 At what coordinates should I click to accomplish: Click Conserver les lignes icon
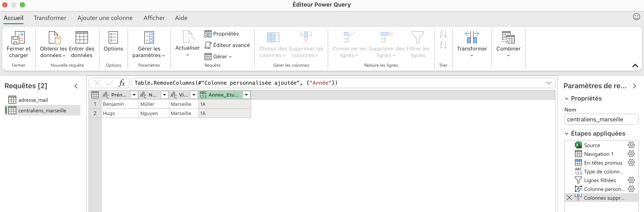coord(349,37)
